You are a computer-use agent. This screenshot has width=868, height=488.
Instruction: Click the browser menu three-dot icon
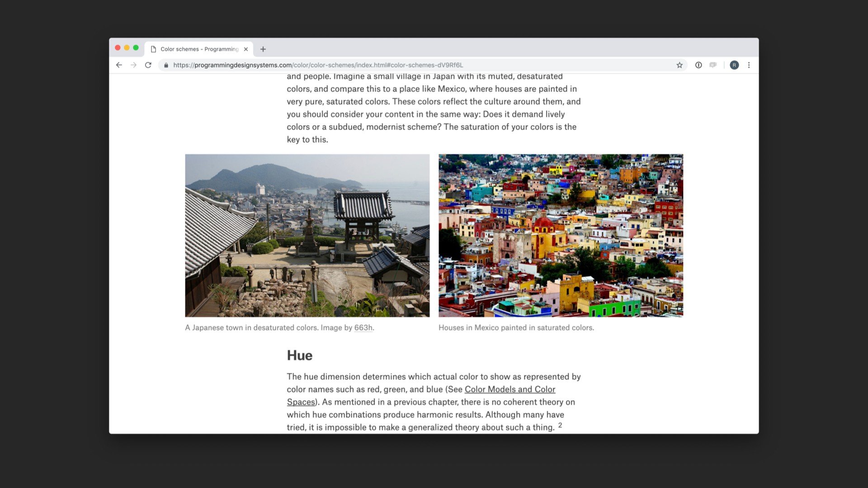[x=749, y=65]
